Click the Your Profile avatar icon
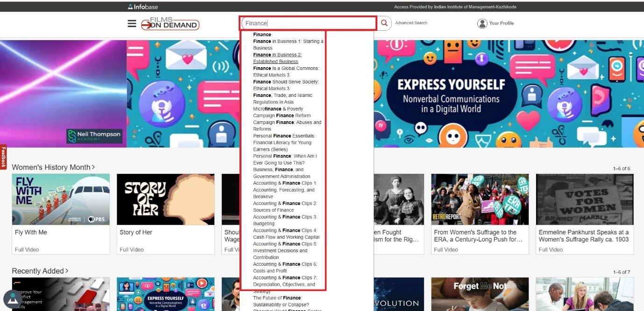Image resolution: width=644 pixels, height=311 pixels. pyautogui.click(x=482, y=23)
